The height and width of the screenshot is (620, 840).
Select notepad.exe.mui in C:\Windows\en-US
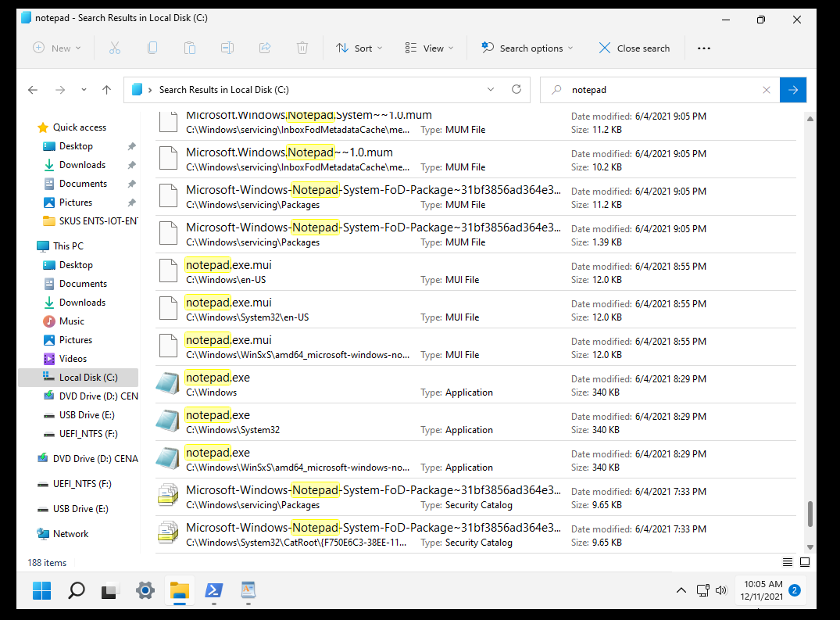[476, 272]
